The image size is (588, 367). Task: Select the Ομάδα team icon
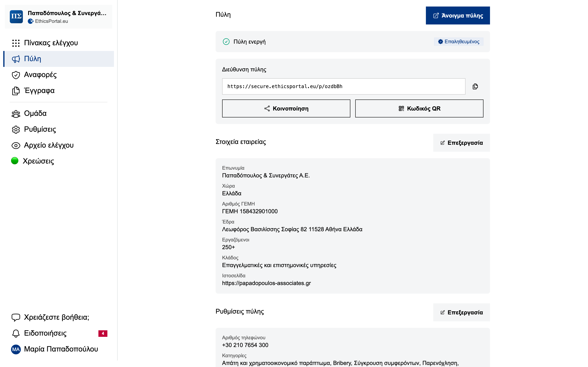point(16,113)
